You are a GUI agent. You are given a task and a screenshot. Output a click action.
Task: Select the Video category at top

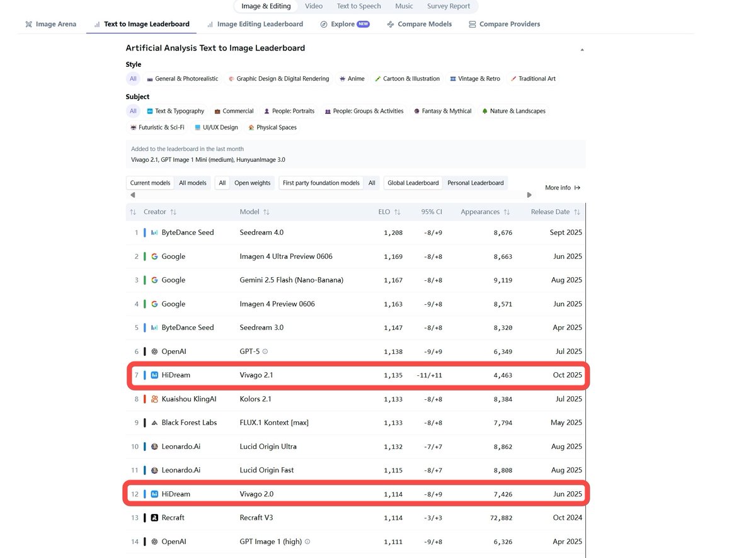pos(314,6)
